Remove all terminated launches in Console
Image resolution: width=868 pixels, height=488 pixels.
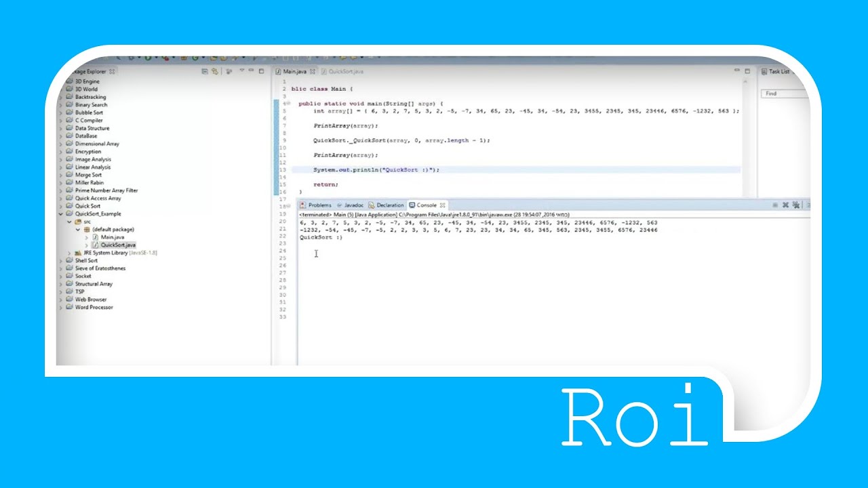point(796,205)
